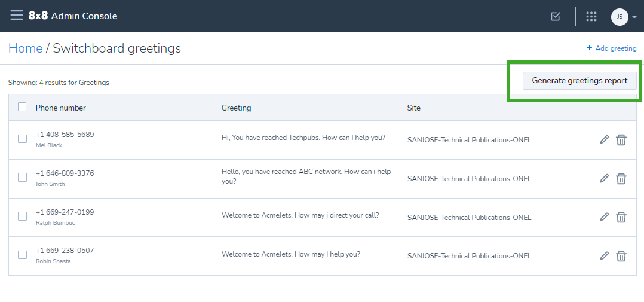Edit the Mel Black greeting
644x302 pixels.
pyautogui.click(x=604, y=140)
